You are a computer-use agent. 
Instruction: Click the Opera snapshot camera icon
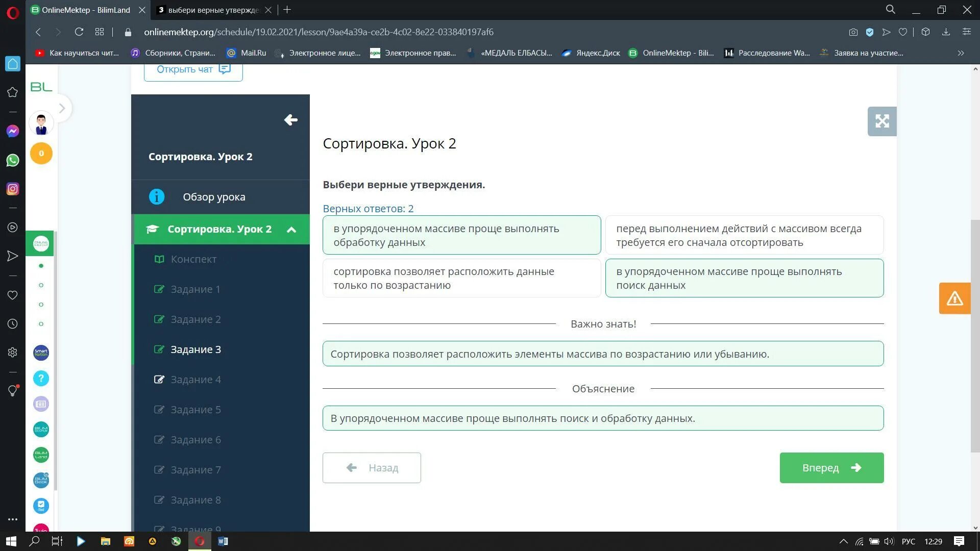pyautogui.click(x=853, y=32)
